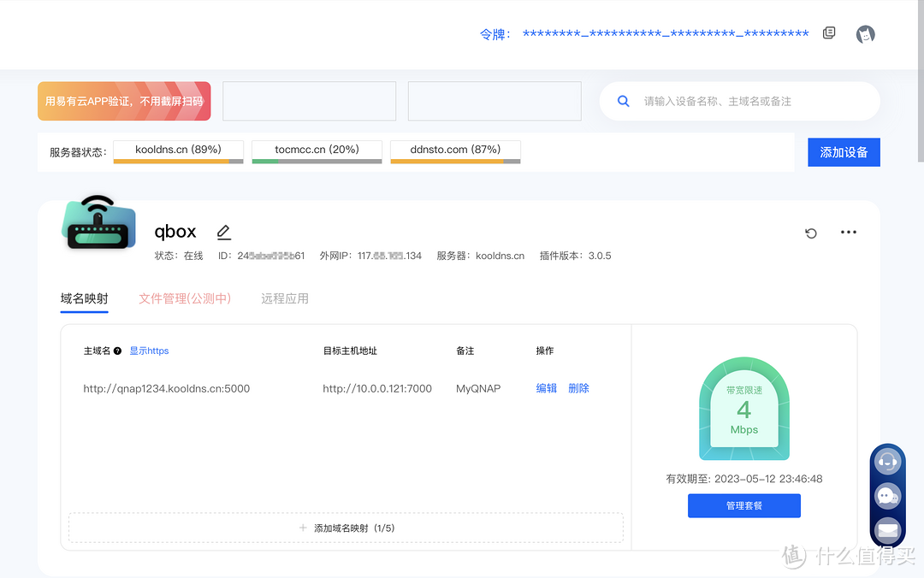Refresh qbox status with the circular arrow icon
Screen dimensions: 924x578
tap(810, 232)
